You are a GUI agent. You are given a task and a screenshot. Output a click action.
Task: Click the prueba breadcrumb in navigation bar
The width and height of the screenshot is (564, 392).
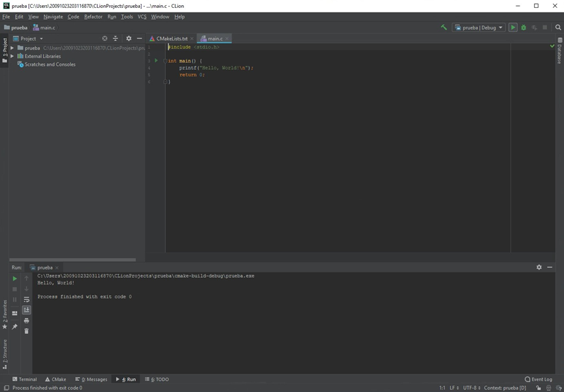(16, 27)
